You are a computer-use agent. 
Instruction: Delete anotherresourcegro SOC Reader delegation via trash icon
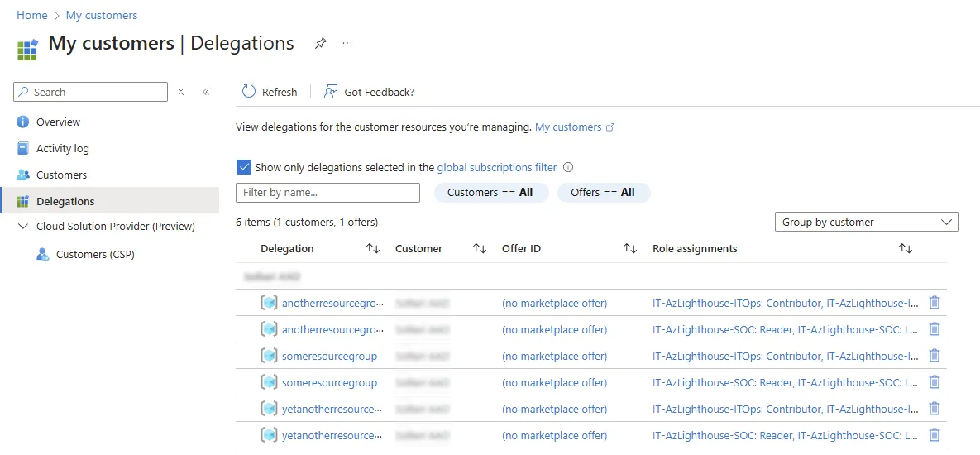(x=935, y=329)
